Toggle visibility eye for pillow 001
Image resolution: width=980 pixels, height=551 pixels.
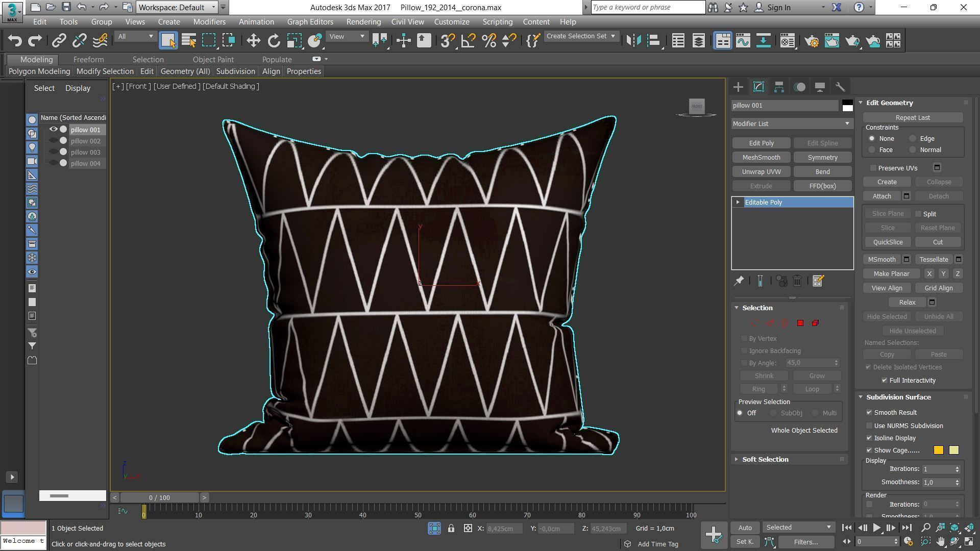[x=53, y=129]
